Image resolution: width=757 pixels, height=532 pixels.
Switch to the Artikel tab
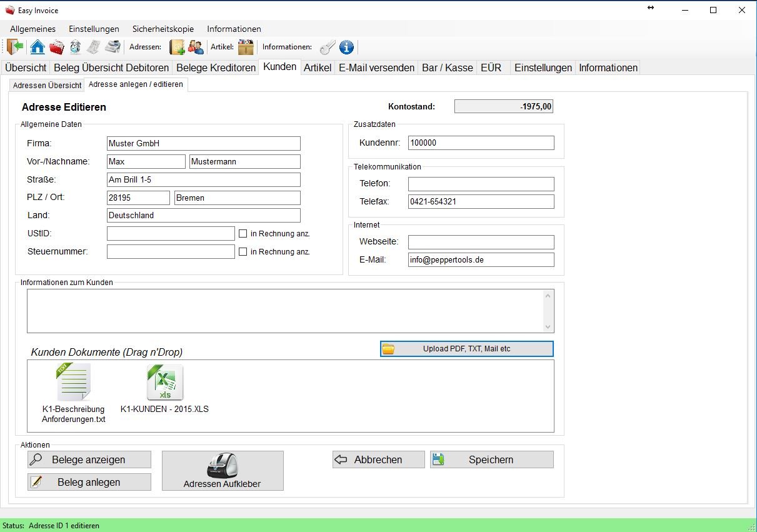coord(317,68)
